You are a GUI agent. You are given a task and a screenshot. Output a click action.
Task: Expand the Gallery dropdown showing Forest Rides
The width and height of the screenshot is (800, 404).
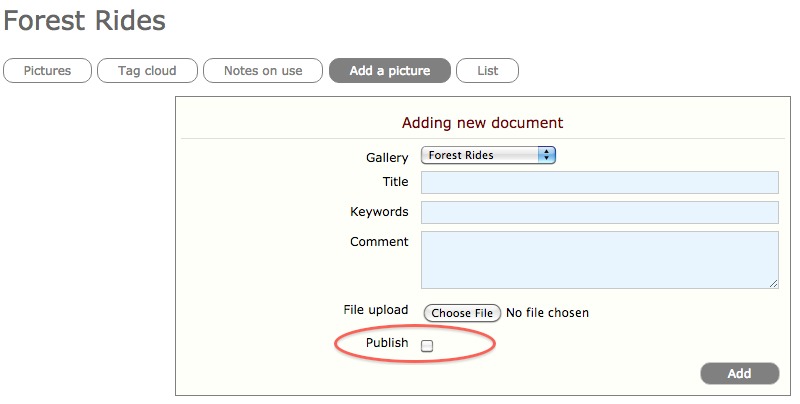coord(488,155)
